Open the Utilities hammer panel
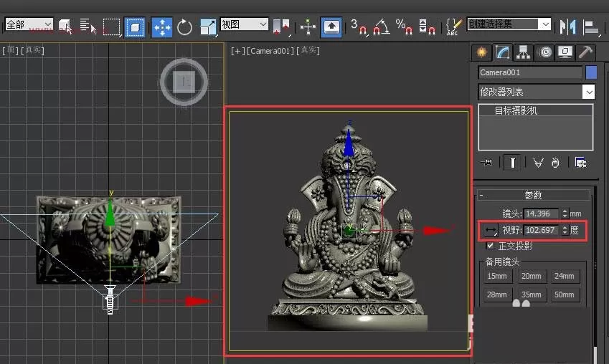Screen dimensions: 609x364 (x=585, y=52)
